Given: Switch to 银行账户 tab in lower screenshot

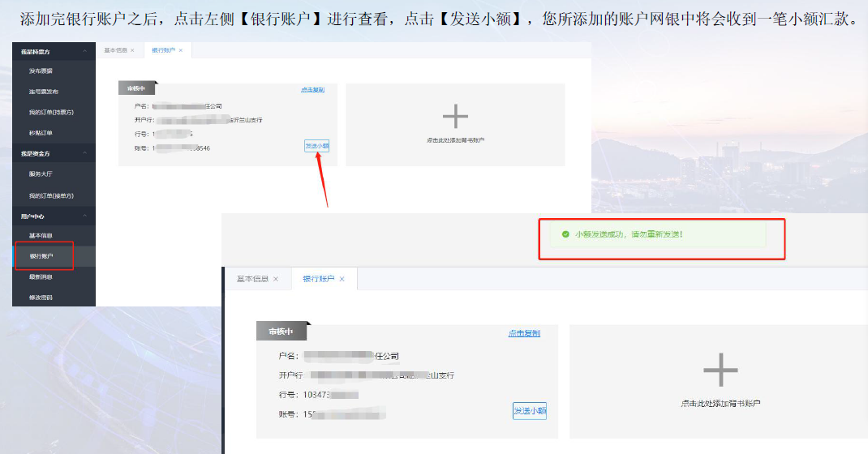Looking at the screenshot, I should (318, 279).
